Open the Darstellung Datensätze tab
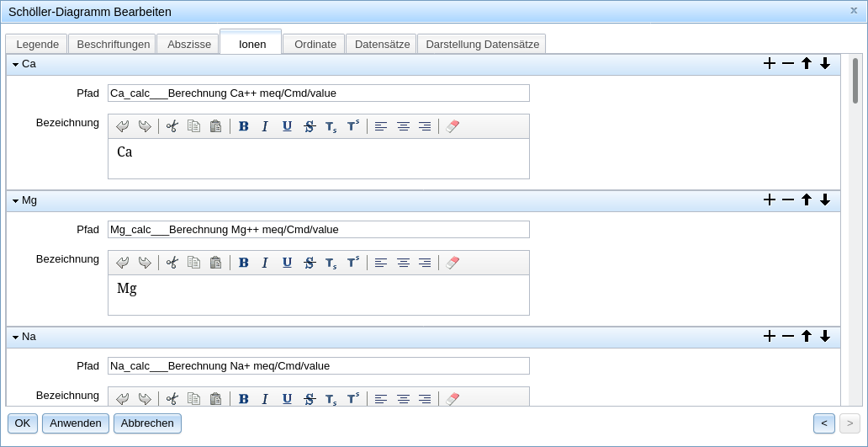868x447 pixels. click(x=482, y=45)
